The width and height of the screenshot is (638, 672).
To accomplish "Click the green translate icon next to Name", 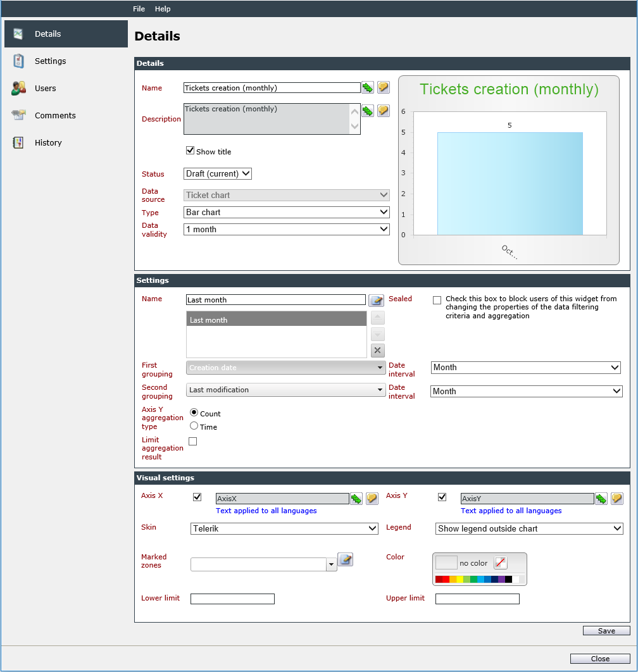I will point(368,88).
